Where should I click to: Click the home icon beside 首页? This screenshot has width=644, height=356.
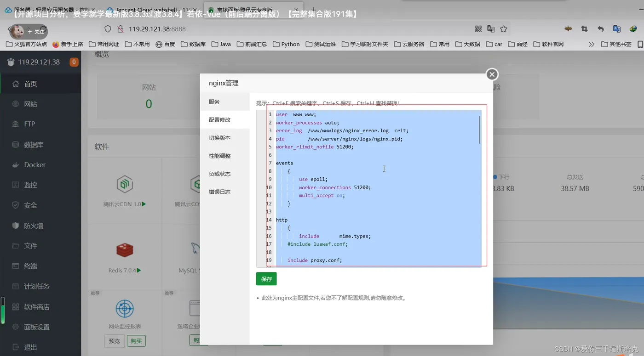pyautogui.click(x=16, y=84)
